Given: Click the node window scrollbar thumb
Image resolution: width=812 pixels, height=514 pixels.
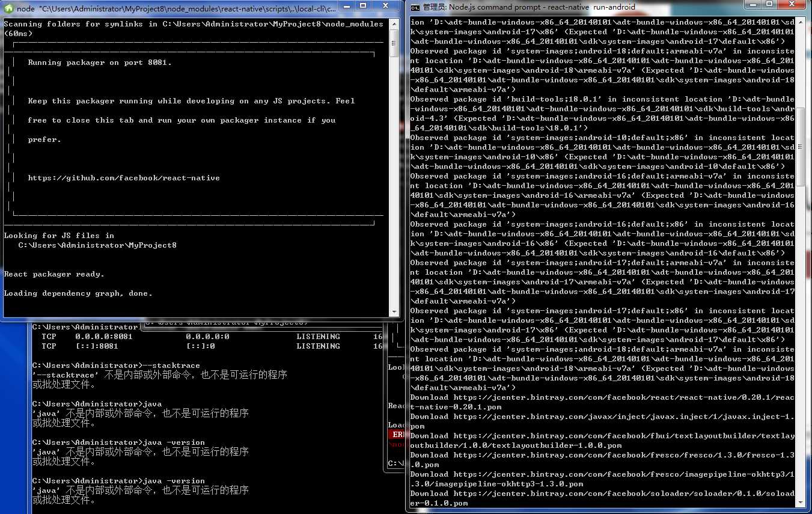Looking at the screenshot, I should 394,43.
